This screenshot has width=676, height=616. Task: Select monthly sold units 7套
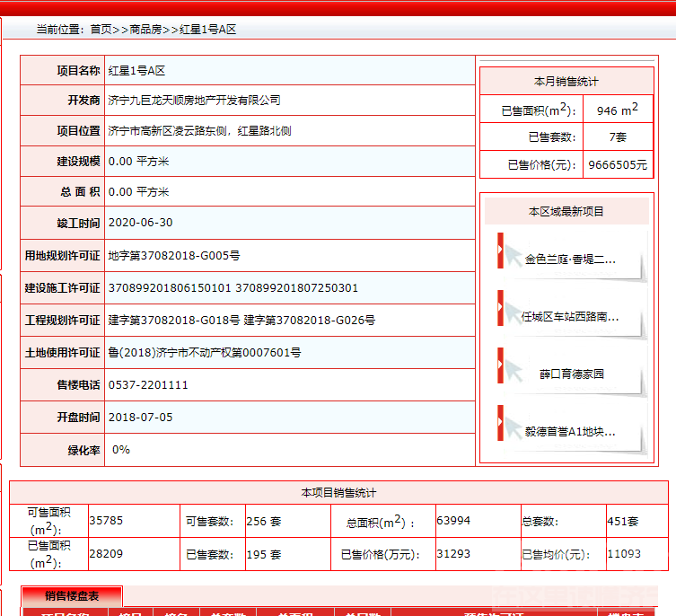click(618, 137)
